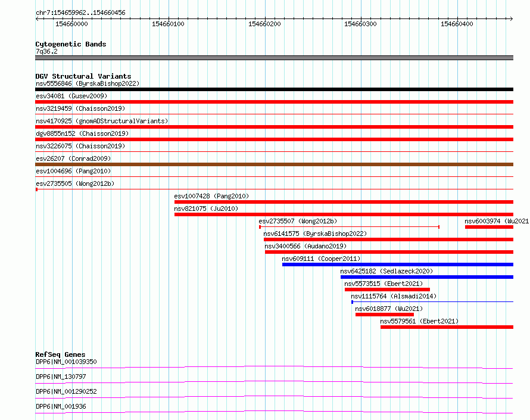Select the red nsv821075 variant bar
530x420 pixels.
click(x=344, y=214)
